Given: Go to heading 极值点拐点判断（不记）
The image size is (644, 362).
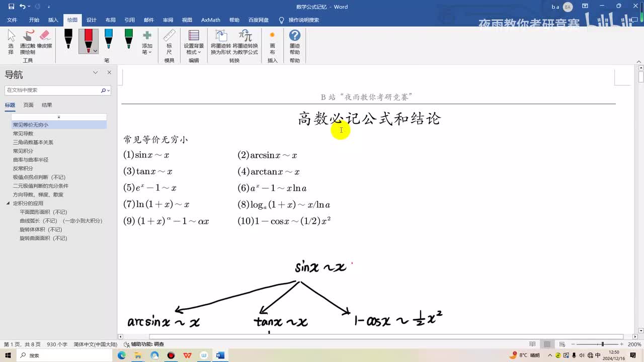Looking at the screenshot, I should (x=39, y=177).
